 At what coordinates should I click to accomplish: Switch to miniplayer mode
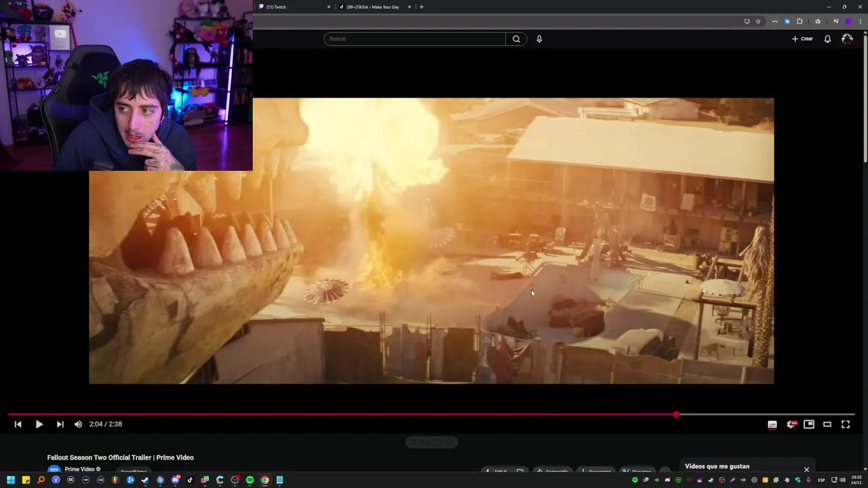pos(809,424)
